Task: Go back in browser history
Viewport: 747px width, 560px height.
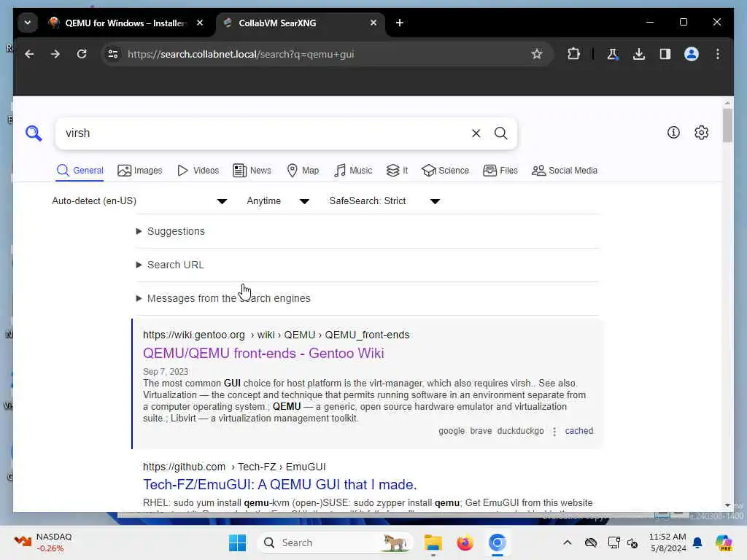Action: tap(29, 54)
